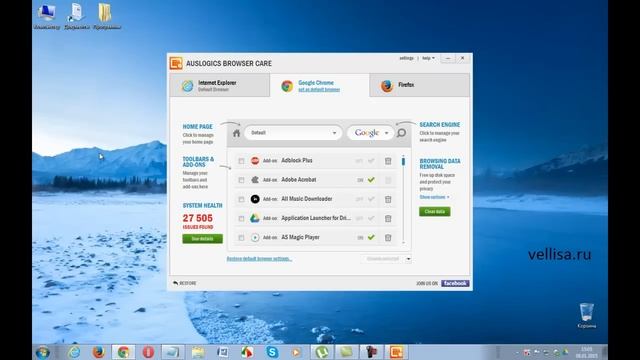Click set as default browser link
This screenshot has width=640, height=360.
[319, 90]
